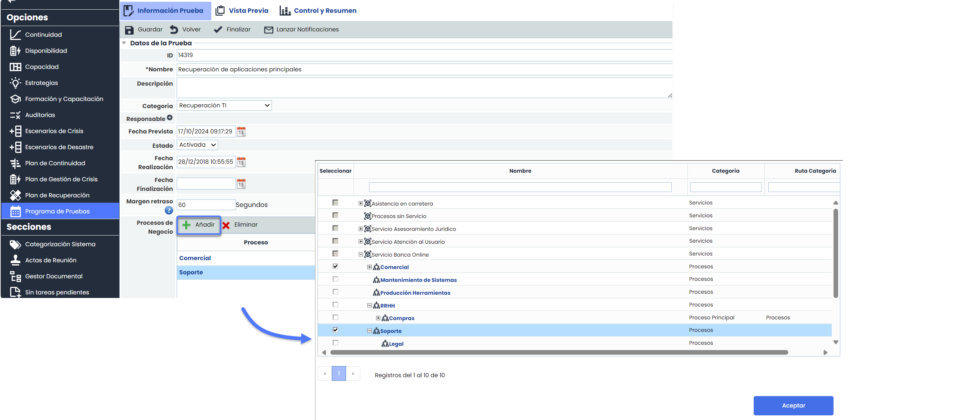Check the Mantenimiento de Sistemas checkbox
Screen dimensions: 980x420
(x=335, y=279)
